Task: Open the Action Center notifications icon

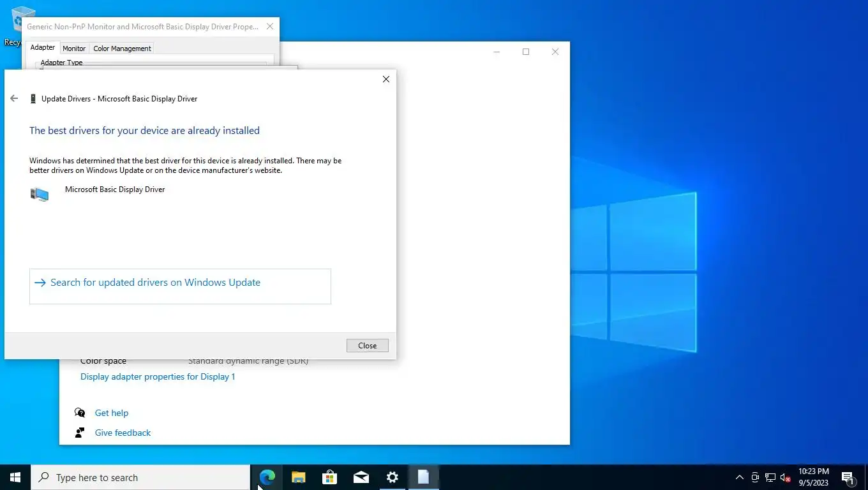Action: pos(848,477)
